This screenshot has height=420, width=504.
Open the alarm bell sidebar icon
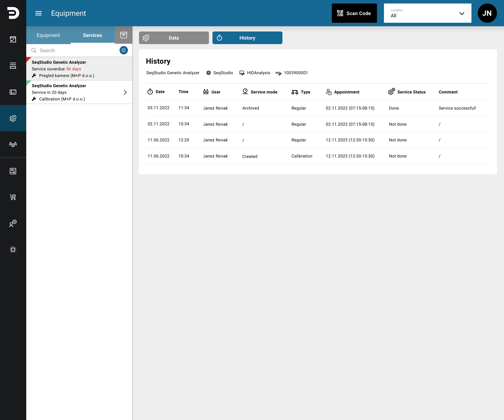(13, 144)
